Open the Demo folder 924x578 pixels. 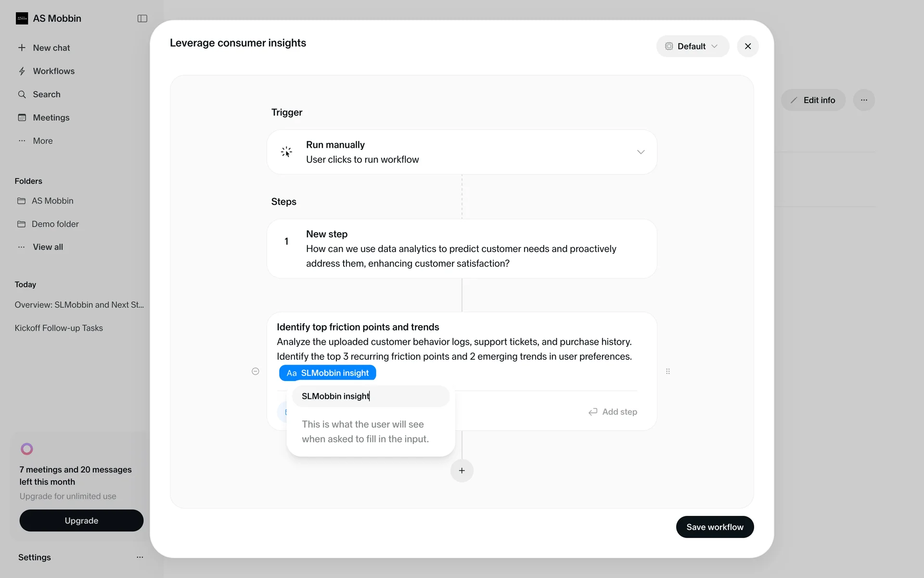coord(55,224)
